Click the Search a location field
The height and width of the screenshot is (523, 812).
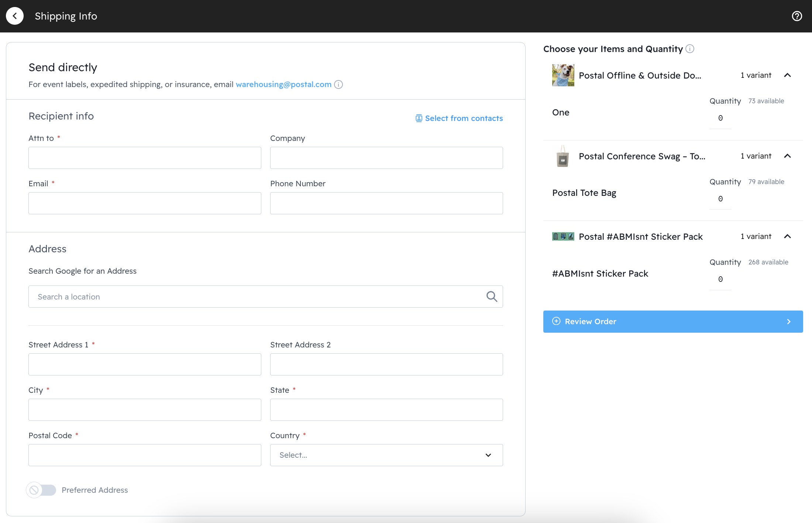tap(258, 297)
